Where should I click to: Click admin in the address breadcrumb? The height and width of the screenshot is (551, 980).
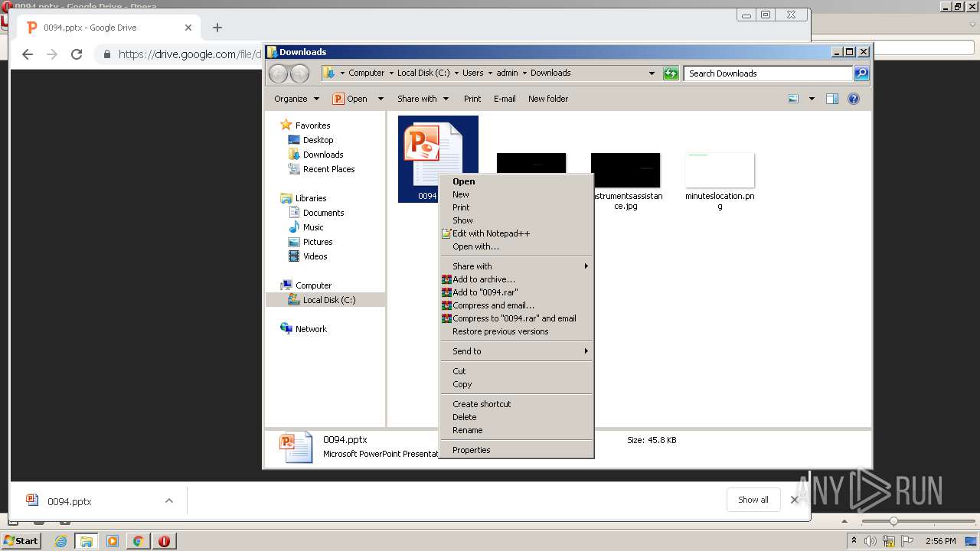click(507, 73)
